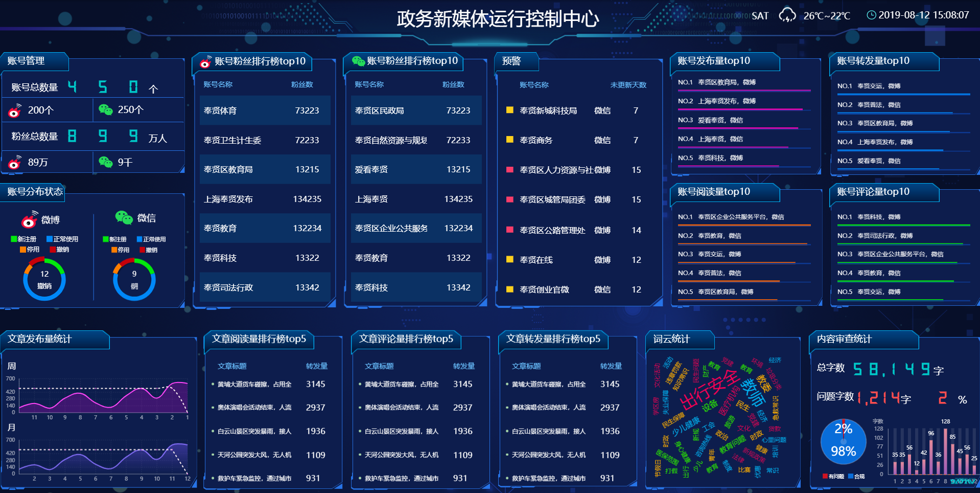Click the weather cloud icon in header

[787, 15]
